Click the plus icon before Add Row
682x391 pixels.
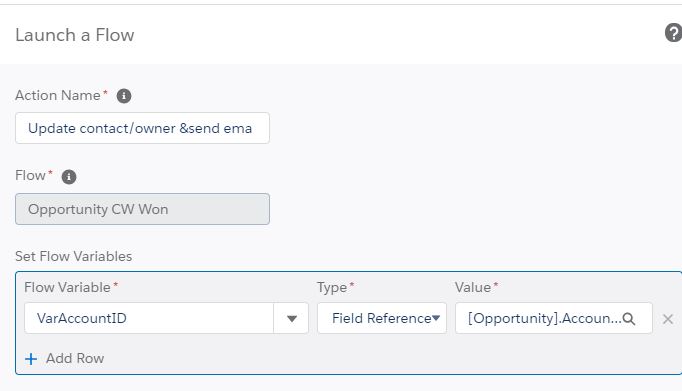tap(31, 359)
